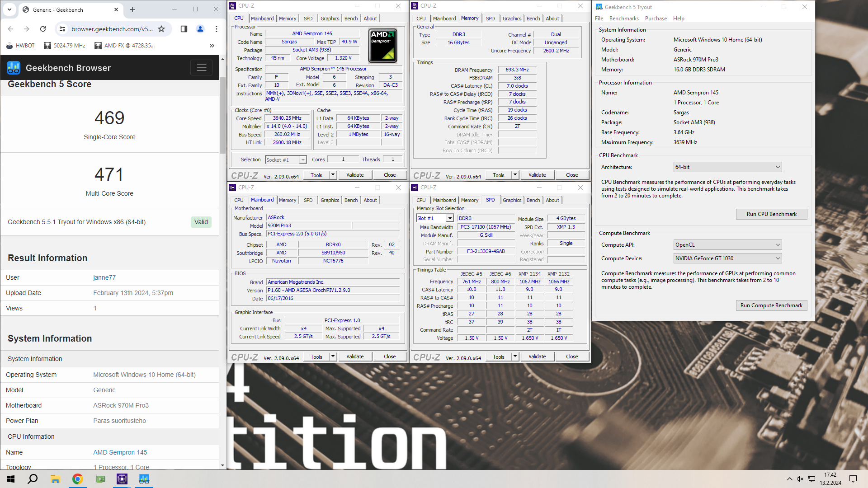Open Chrome side panel icon
This screenshot has width=868, height=488.
[x=184, y=29]
